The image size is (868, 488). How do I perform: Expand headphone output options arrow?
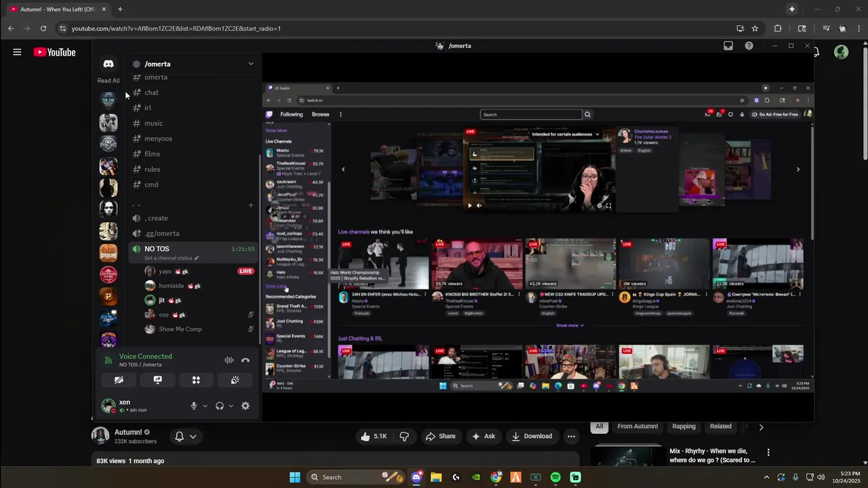(231, 406)
